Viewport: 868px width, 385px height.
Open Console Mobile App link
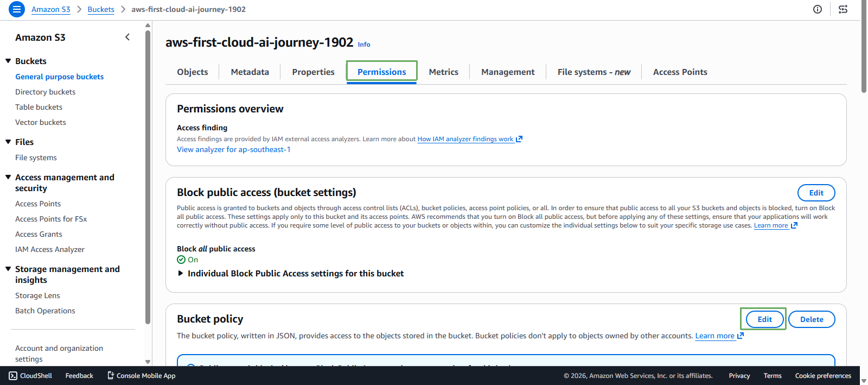point(141,376)
